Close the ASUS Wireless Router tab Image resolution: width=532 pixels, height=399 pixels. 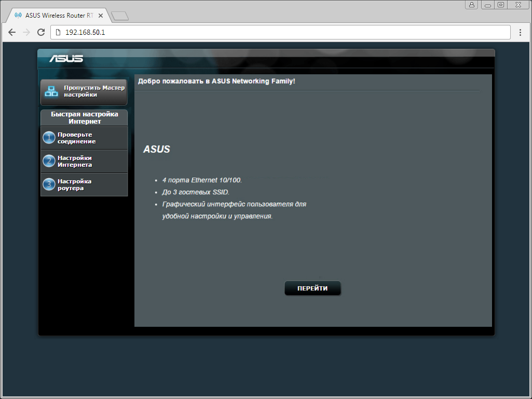(100, 16)
